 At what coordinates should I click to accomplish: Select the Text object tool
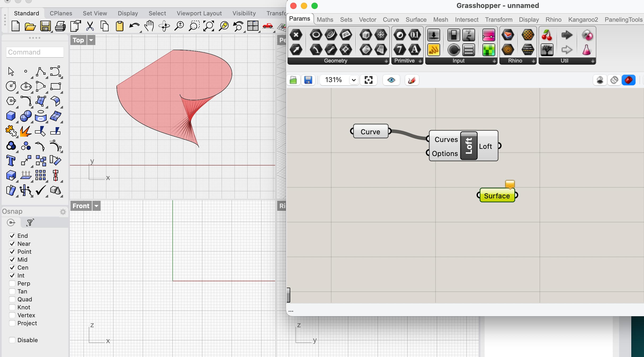tap(11, 160)
